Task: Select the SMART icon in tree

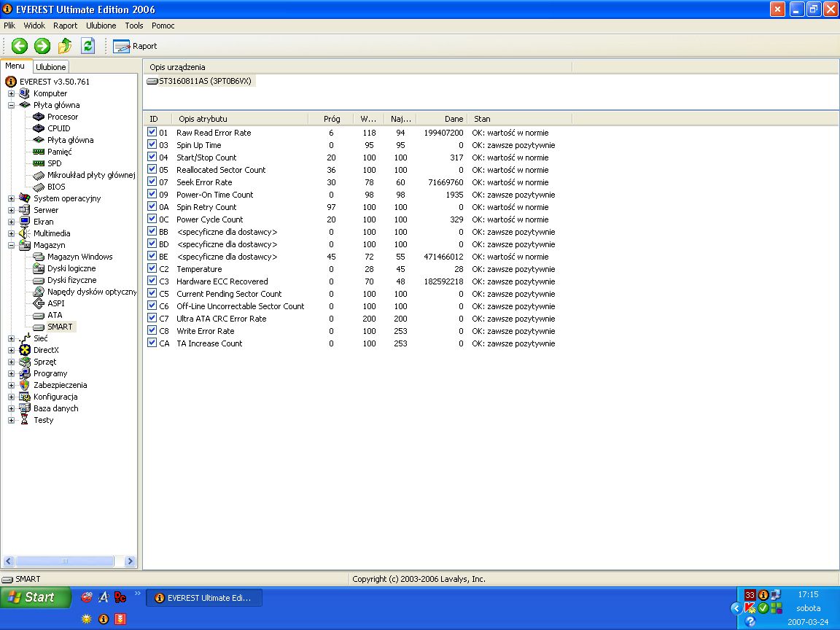Action: point(39,327)
